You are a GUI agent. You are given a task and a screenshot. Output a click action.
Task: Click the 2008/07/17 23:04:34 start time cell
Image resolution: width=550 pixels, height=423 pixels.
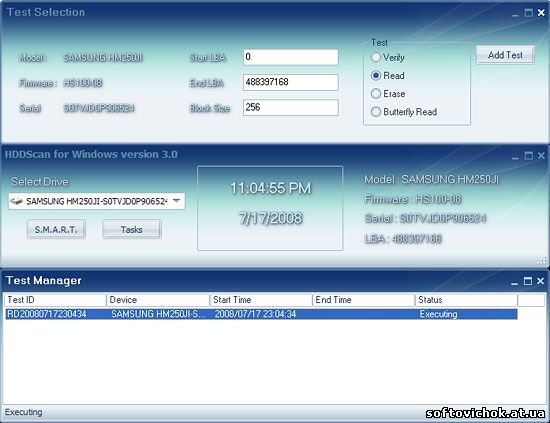click(x=255, y=314)
